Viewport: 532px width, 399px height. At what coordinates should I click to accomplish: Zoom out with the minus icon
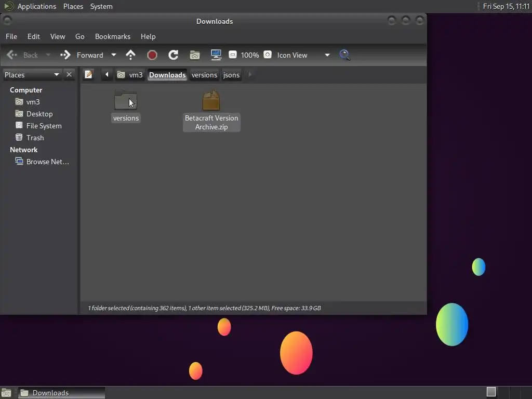point(233,55)
